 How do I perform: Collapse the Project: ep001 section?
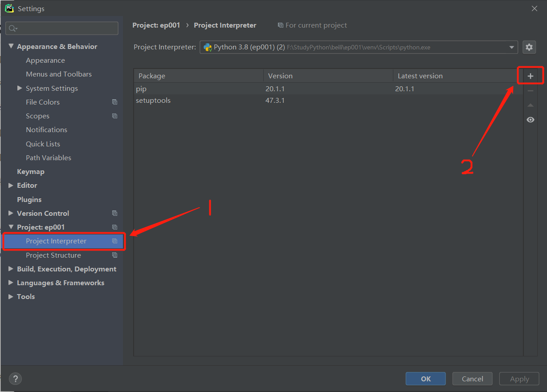(x=11, y=227)
